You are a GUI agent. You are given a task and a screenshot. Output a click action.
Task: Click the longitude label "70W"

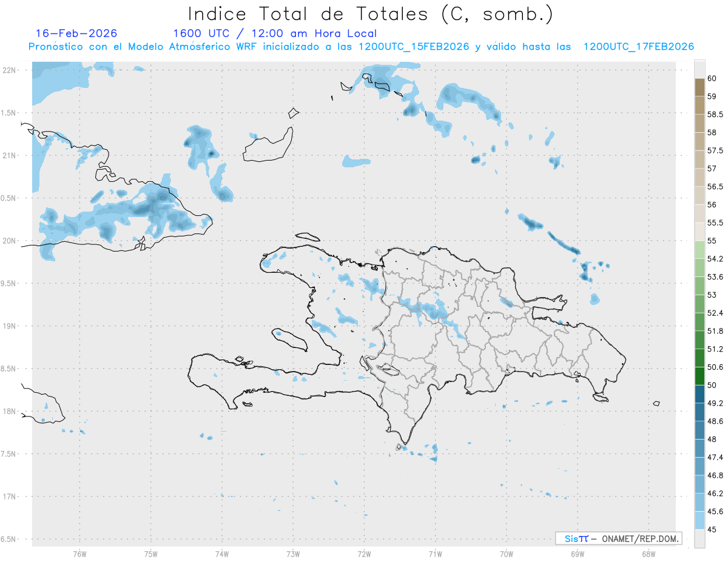tap(506, 554)
